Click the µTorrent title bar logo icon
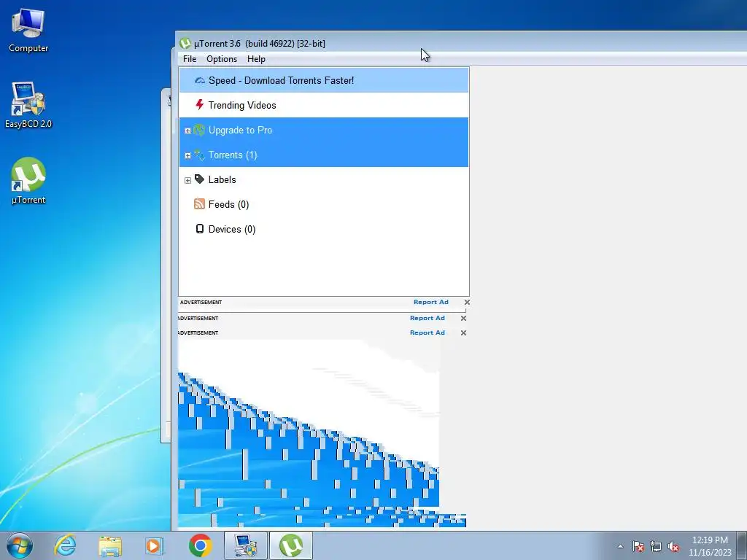 pyautogui.click(x=185, y=43)
